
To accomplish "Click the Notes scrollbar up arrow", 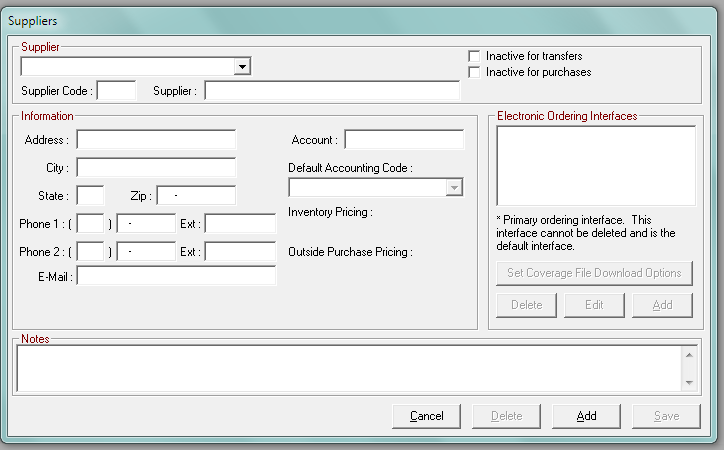I will (689, 353).
